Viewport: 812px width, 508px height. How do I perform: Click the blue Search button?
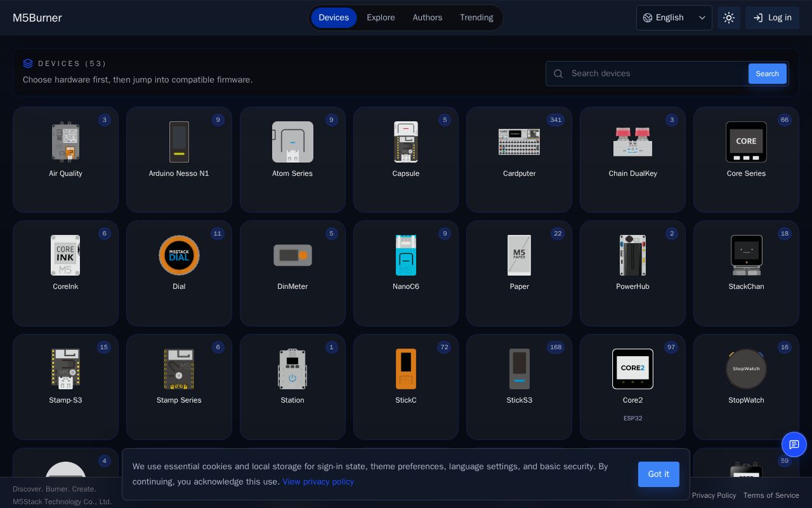click(x=767, y=74)
